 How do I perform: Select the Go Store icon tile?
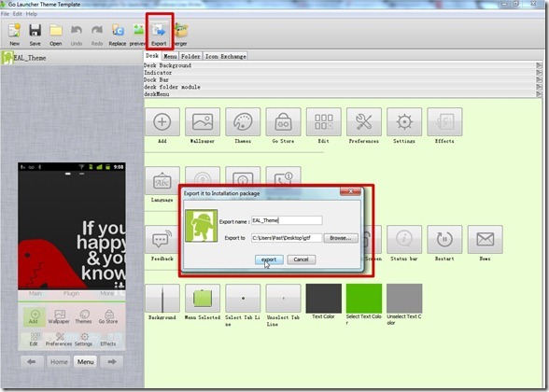coord(283,121)
